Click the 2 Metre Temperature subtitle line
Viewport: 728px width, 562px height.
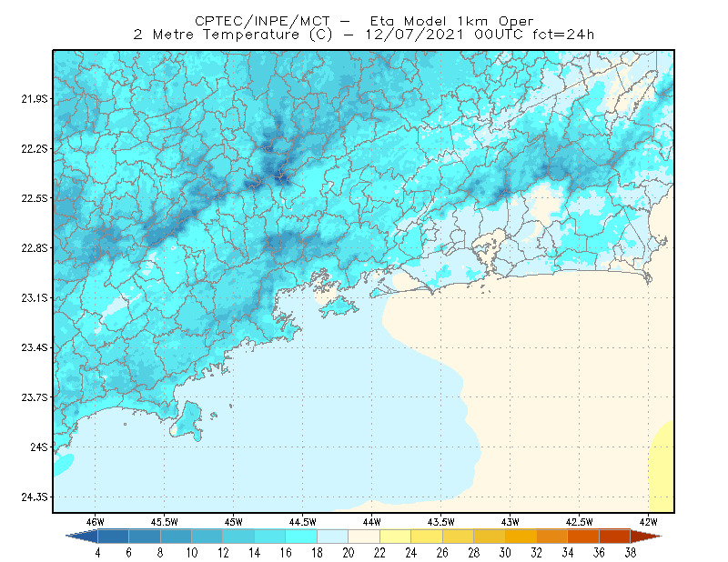(363, 35)
